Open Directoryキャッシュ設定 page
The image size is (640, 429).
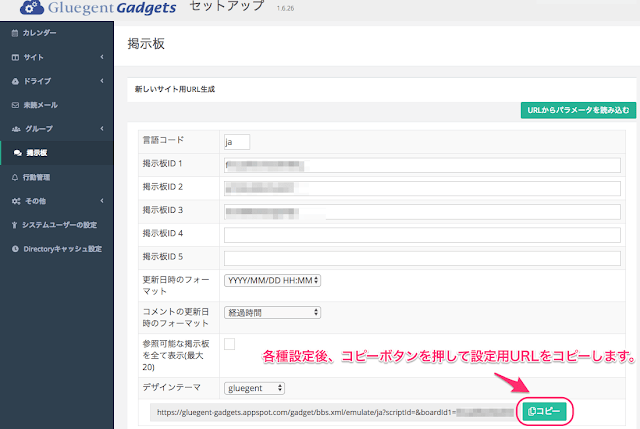pos(57,249)
